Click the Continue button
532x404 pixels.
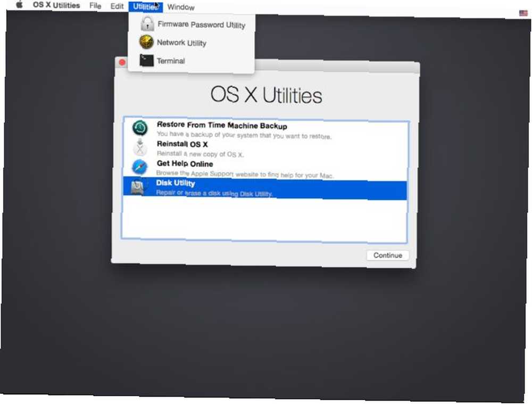pyautogui.click(x=388, y=255)
